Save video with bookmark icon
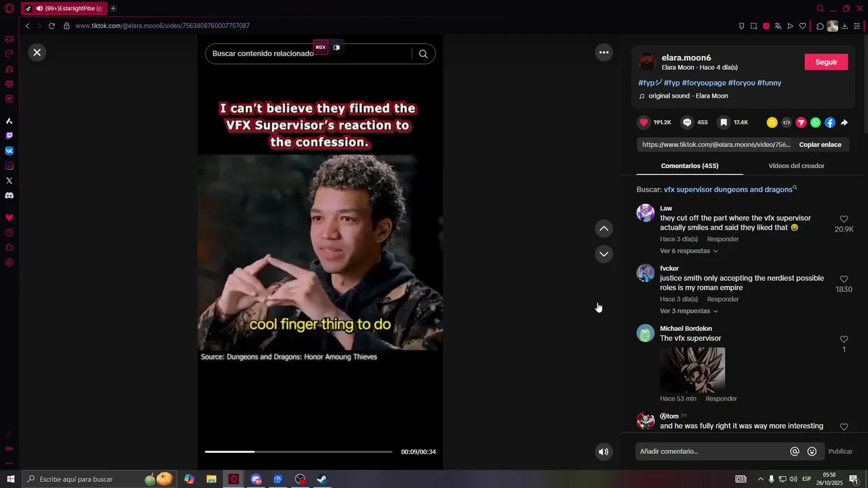The image size is (868, 488). (x=724, y=122)
